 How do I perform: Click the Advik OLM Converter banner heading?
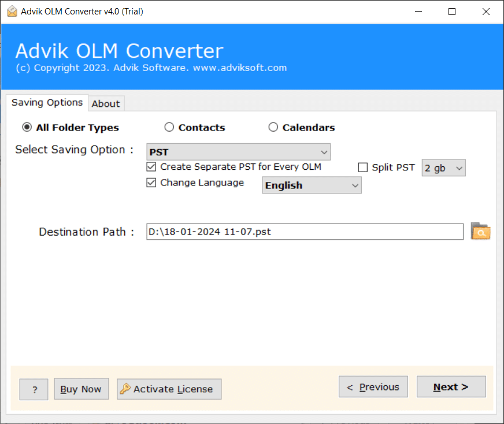[119, 51]
